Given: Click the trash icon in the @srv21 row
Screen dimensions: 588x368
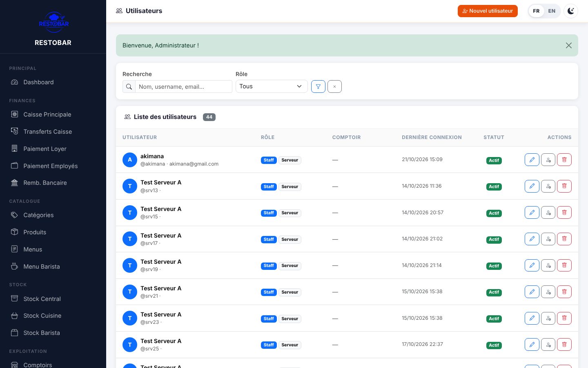Looking at the screenshot, I should click(x=564, y=292).
